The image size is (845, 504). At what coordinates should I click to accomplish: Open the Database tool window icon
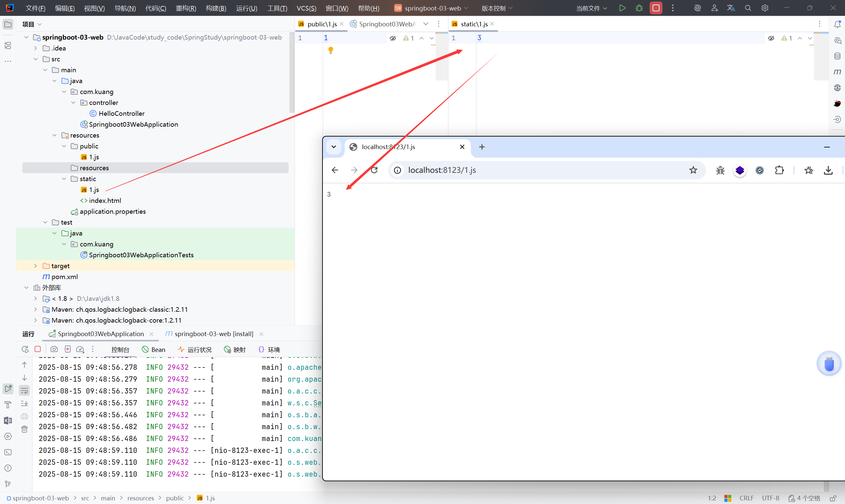[x=837, y=56]
